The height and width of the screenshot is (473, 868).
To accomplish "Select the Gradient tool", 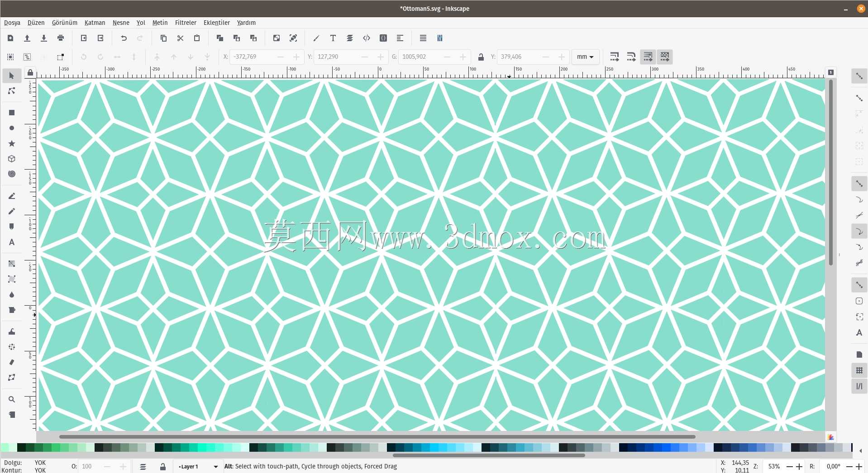I will click(12, 264).
